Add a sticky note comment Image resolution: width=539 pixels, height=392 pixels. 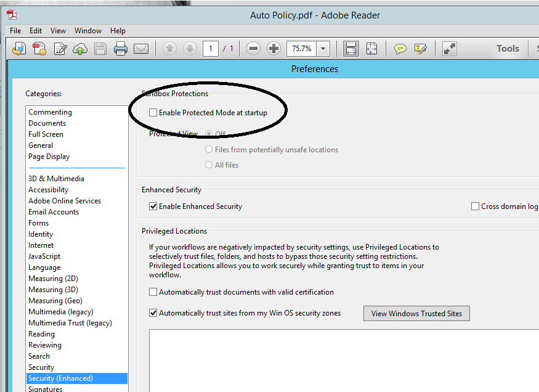tap(400, 49)
